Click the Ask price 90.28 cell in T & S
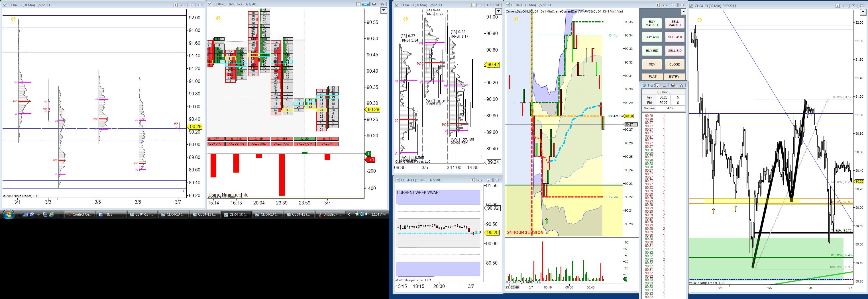Viewport: 868px width, 299px height. click(x=663, y=97)
